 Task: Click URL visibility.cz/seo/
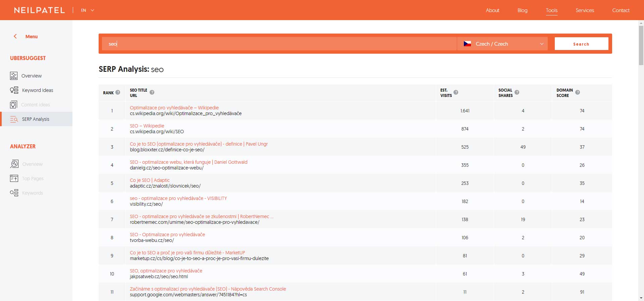tap(146, 204)
